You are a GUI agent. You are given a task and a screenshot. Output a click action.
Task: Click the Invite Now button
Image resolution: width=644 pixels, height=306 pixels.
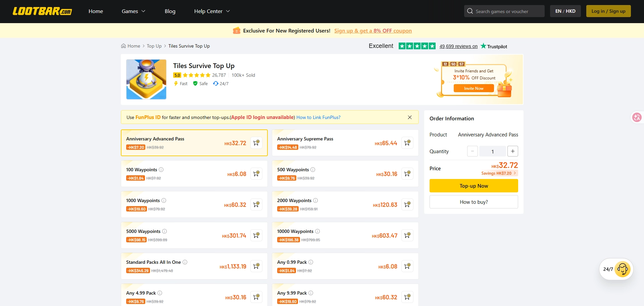coord(474,88)
